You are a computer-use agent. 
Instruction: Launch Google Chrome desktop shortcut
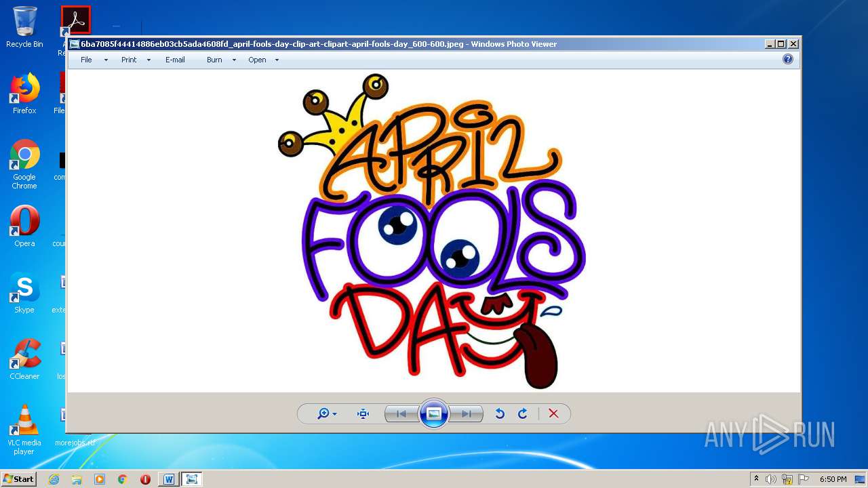[24, 164]
